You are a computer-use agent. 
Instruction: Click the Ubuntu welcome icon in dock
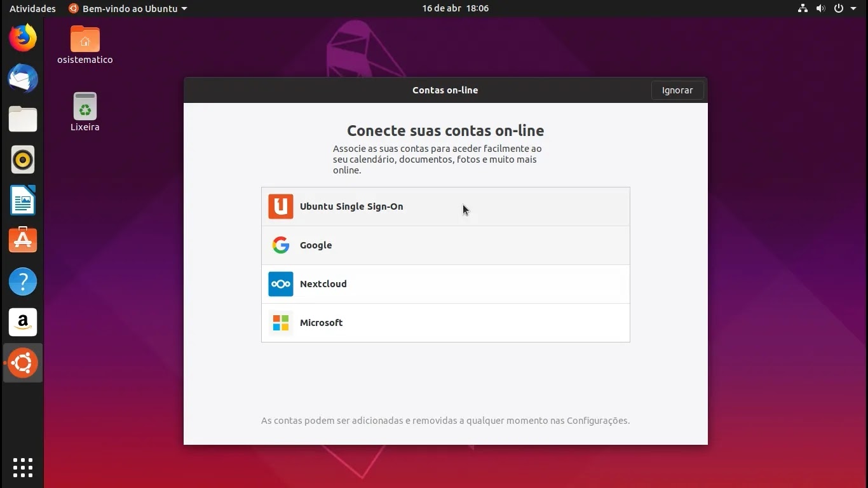pyautogui.click(x=23, y=363)
